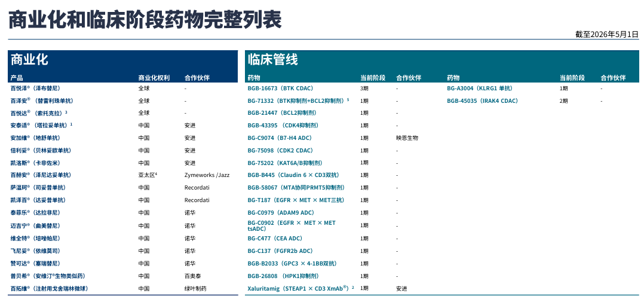
Task: Click 普贝希 (安维汀生物类似药) product name
Action: point(48,276)
